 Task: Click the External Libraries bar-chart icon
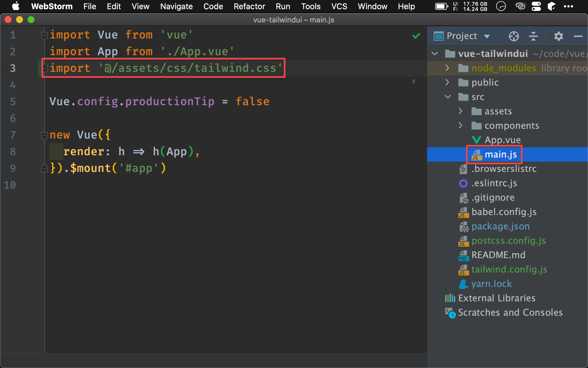pyautogui.click(x=450, y=298)
